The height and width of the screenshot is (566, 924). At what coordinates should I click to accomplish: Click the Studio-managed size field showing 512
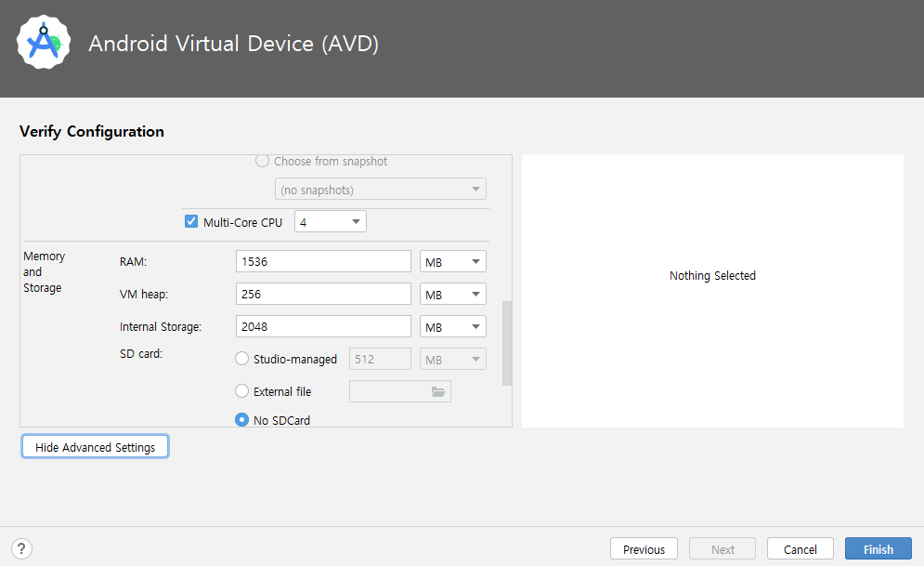click(380, 359)
